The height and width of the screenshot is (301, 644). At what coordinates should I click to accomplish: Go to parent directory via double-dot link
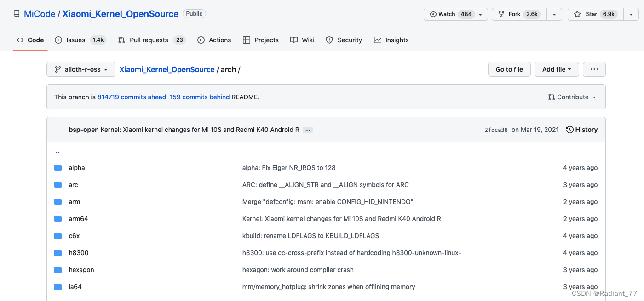(x=57, y=151)
